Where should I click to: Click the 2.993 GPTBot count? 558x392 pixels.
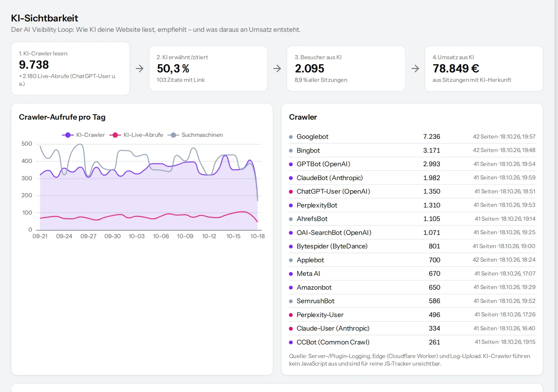point(432,164)
